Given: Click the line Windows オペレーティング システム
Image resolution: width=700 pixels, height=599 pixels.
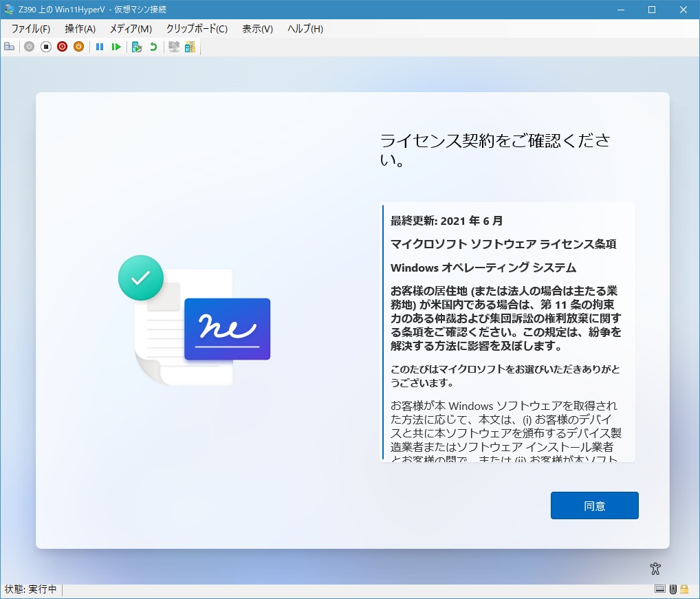Looking at the screenshot, I should pyautogui.click(x=483, y=268).
